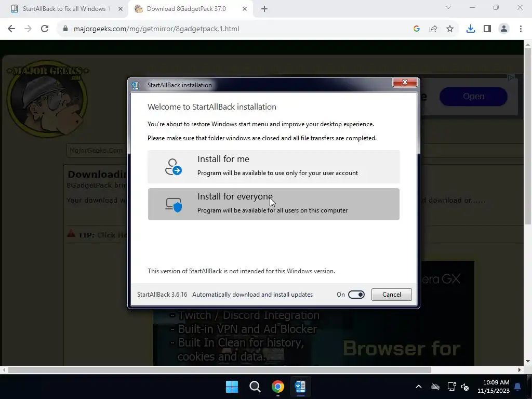The image size is (532, 399).
Task: Go forward in the browser
Action: pos(28,29)
